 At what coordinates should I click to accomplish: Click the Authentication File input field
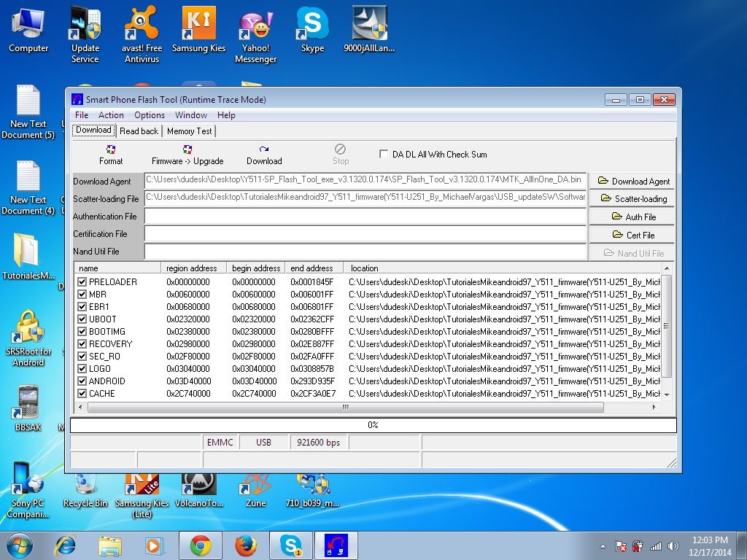click(x=365, y=217)
